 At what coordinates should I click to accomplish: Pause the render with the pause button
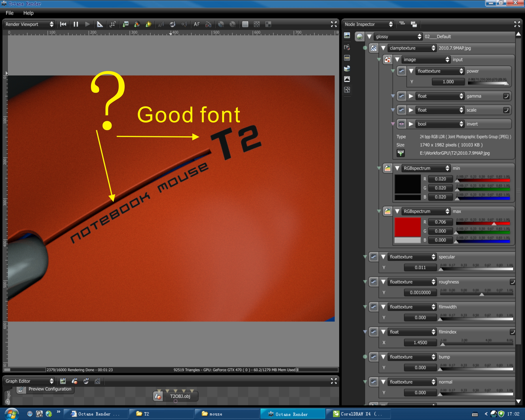(x=76, y=24)
